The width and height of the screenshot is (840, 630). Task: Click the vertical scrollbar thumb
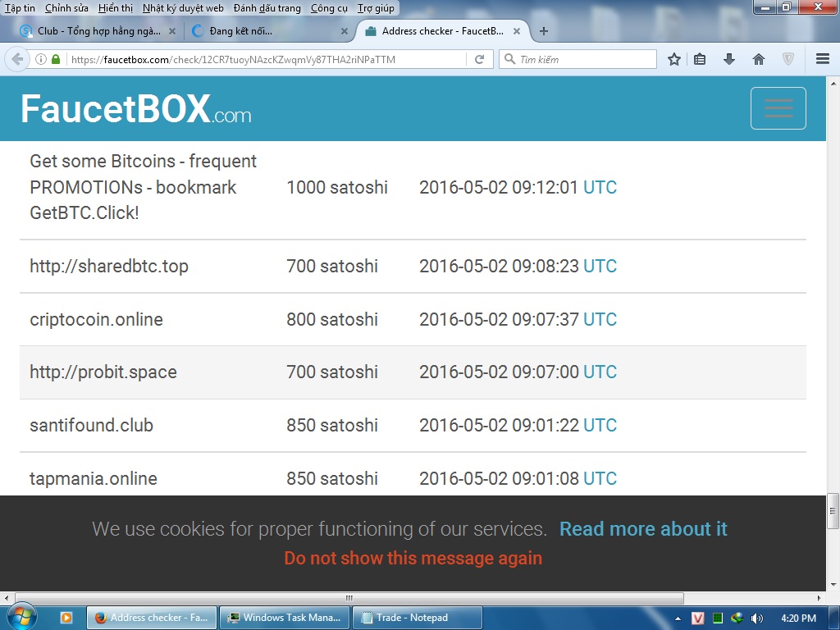click(x=833, y=510)
